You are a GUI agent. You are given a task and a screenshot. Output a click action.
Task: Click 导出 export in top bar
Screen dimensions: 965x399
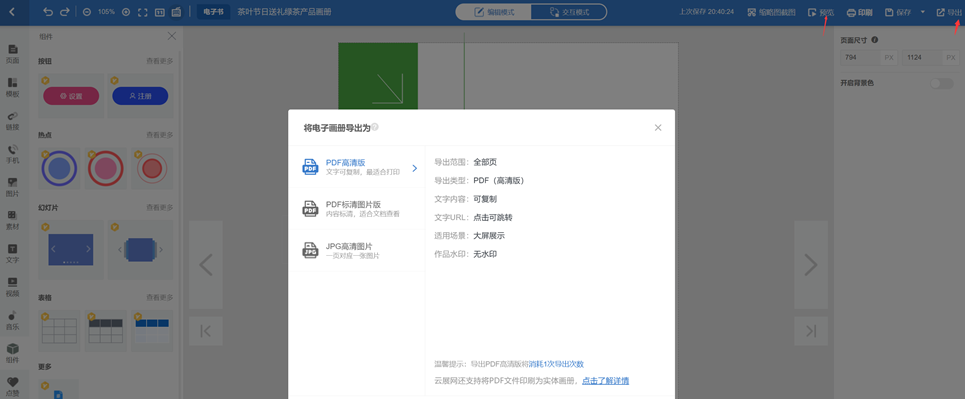948,12
